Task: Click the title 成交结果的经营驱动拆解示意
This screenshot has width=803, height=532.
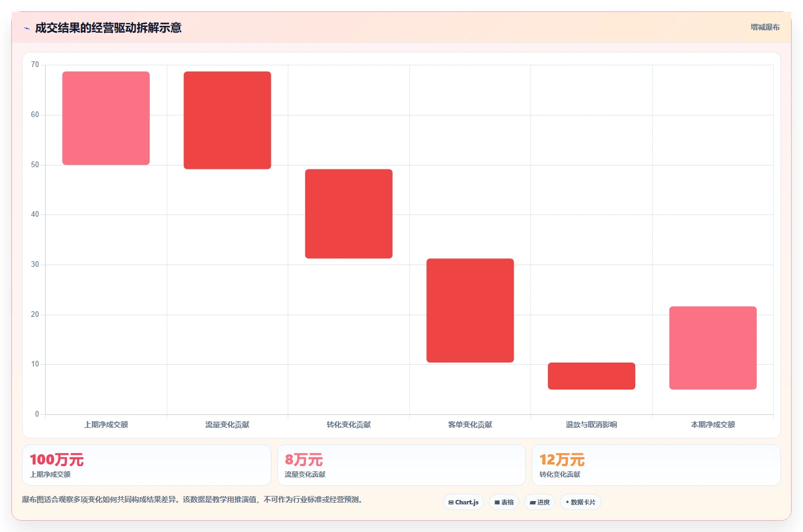Action: (x=108, y=28)
